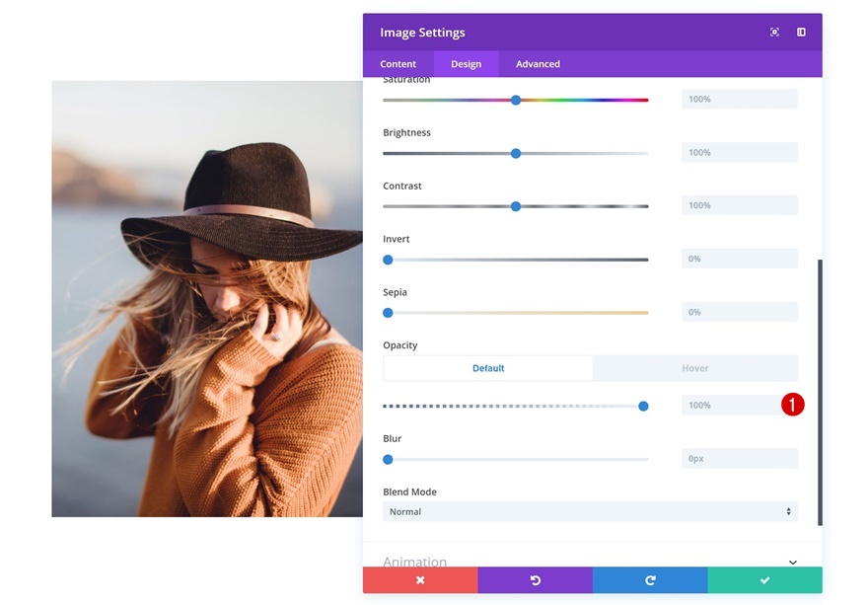Click the Sepia label

395,292
